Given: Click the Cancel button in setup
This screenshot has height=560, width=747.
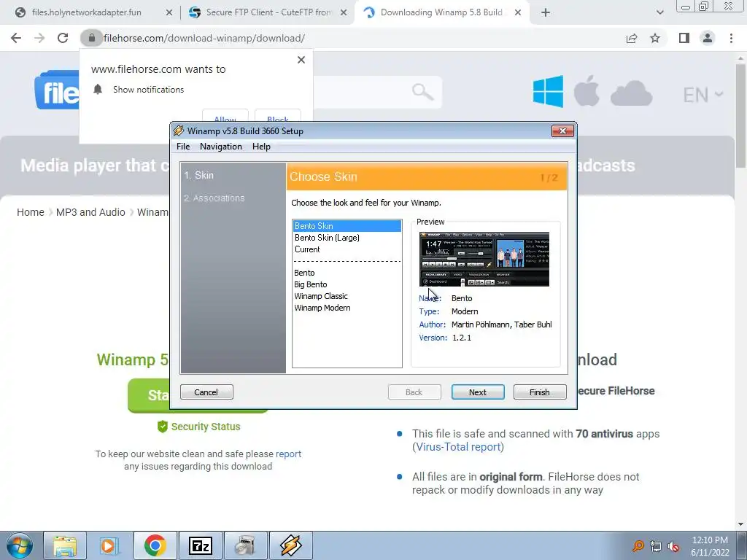Looking at the screenshot, I should click(206, 392).
